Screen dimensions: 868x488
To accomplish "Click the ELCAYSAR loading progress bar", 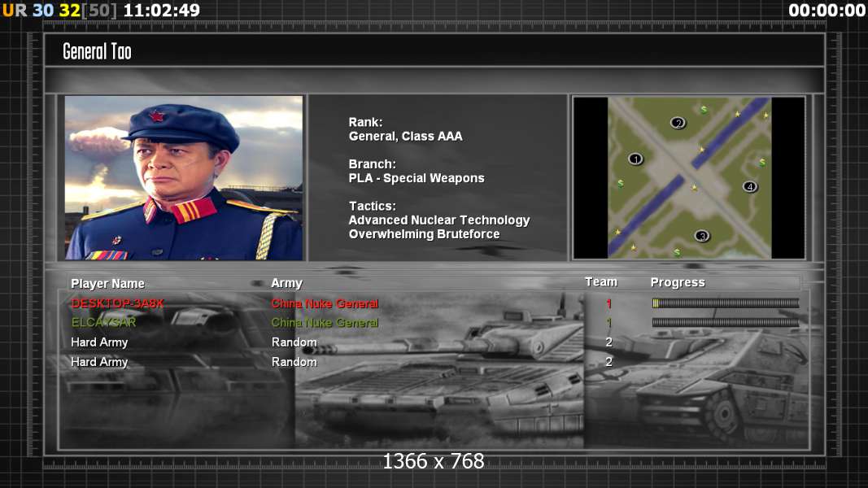I will 725,323.
